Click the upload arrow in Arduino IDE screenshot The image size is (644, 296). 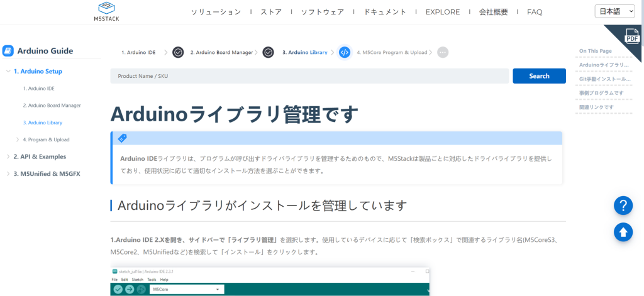coord(130,290)
